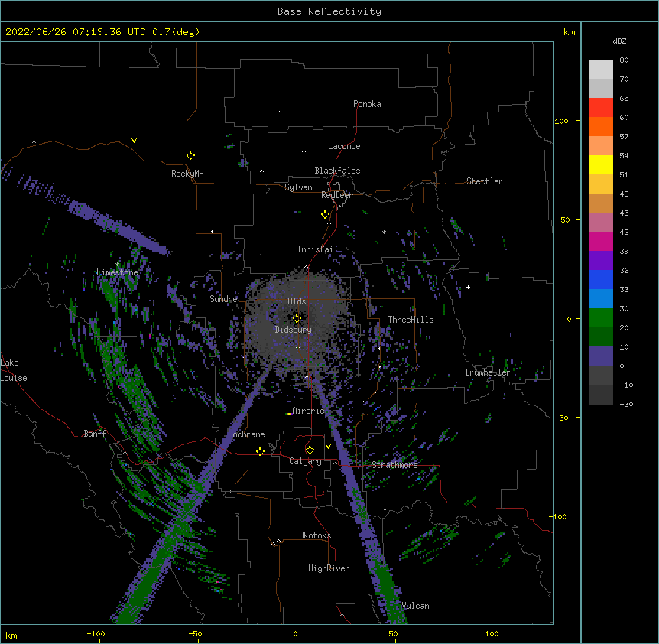
Task: Pick the Banff label
Action: pyautogui.click(x=95, y=434)
